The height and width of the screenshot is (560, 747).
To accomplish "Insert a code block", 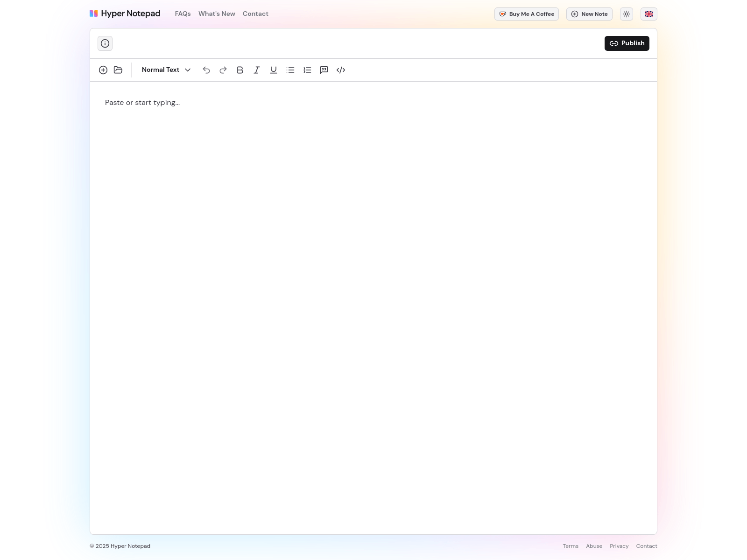I will click(340, 70).
